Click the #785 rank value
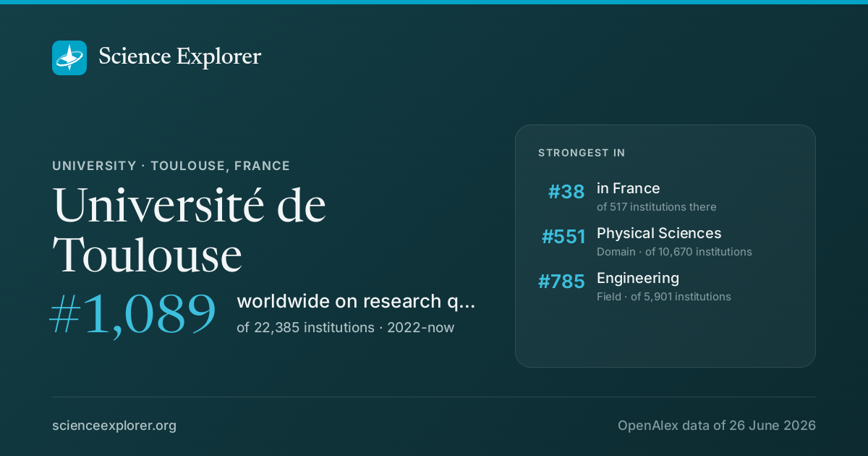Image resolution: width=868 pixels, height=456 pixels. click(x=561, y=282)
